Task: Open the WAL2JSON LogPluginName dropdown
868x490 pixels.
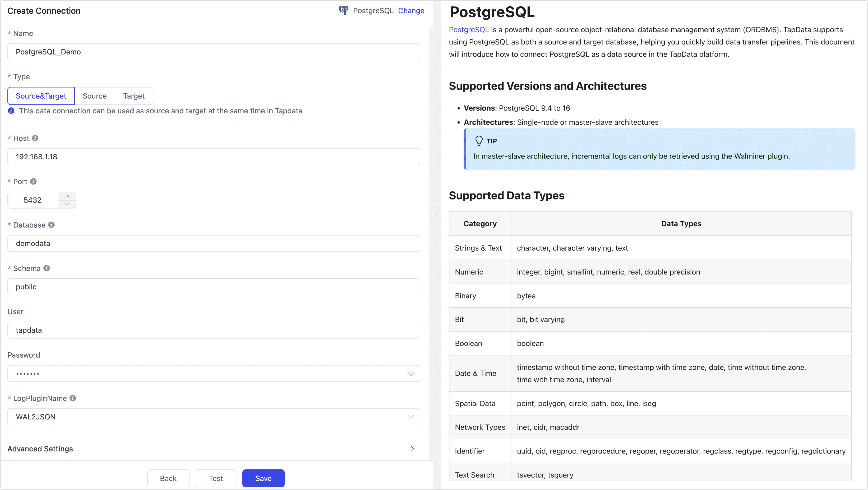Action: (411, 417)
